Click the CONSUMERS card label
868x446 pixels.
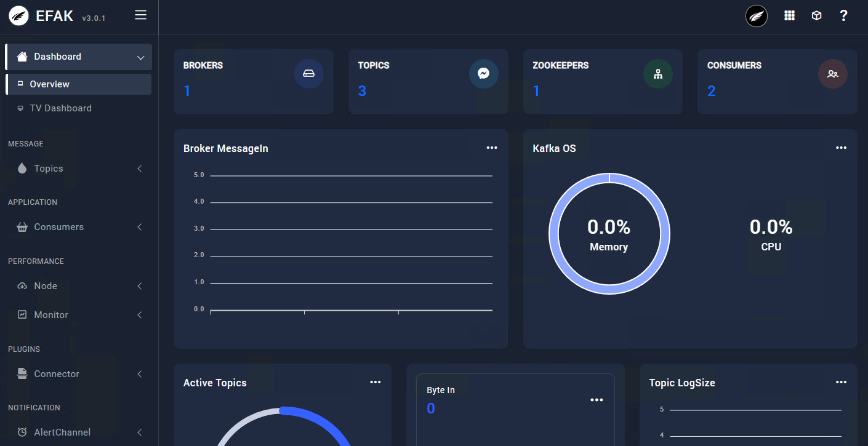pyautogui.click(x=734, y=65)
